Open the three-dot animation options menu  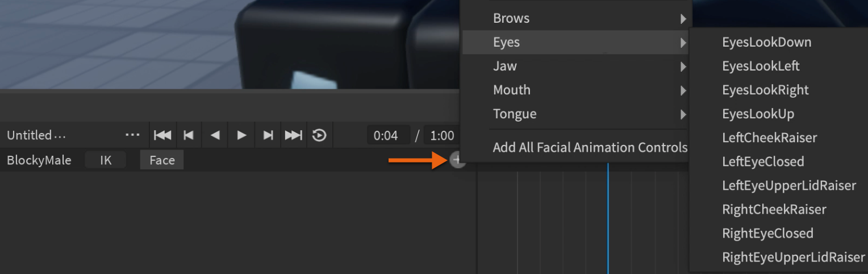[132, 135]
